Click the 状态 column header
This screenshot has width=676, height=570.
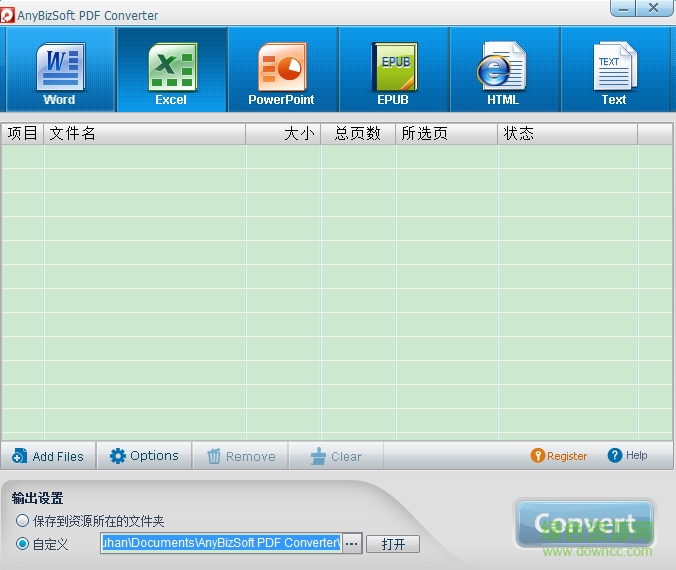[567, 134]
